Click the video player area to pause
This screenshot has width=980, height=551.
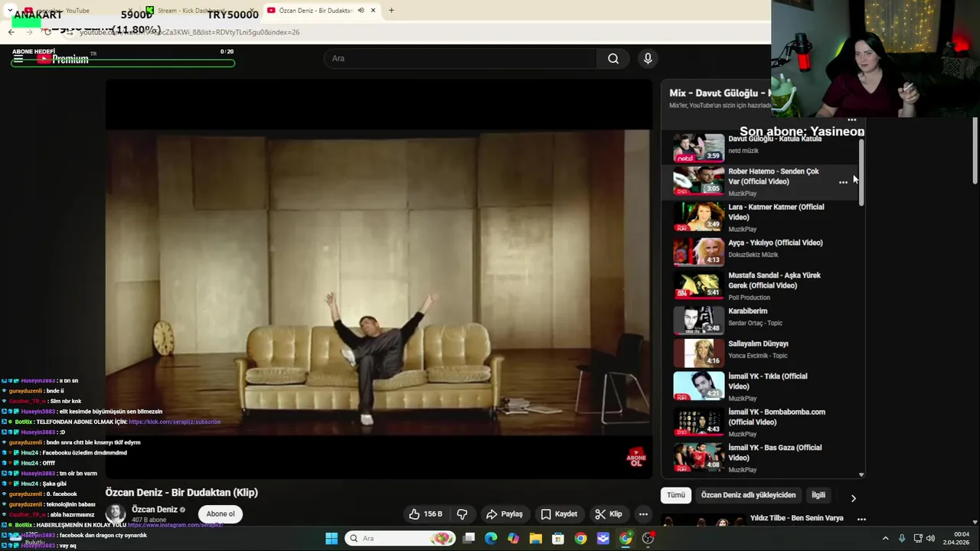[x=378, y=279]
